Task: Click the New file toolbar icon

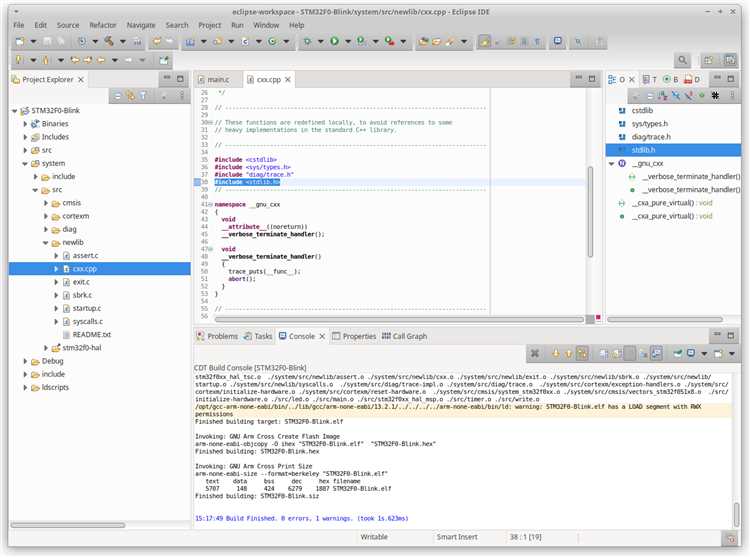Action: point(20,42)
